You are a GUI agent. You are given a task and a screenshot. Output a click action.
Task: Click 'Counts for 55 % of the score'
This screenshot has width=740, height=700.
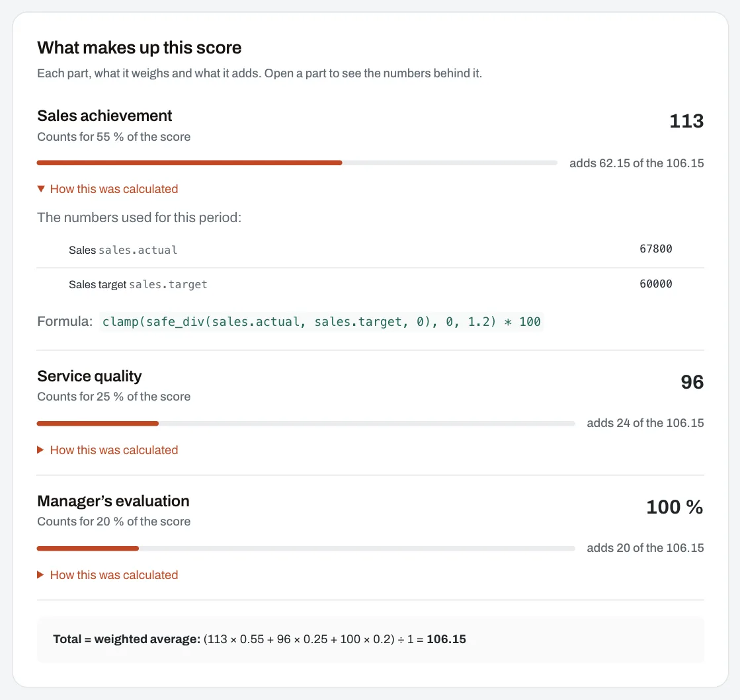(114, 137)
